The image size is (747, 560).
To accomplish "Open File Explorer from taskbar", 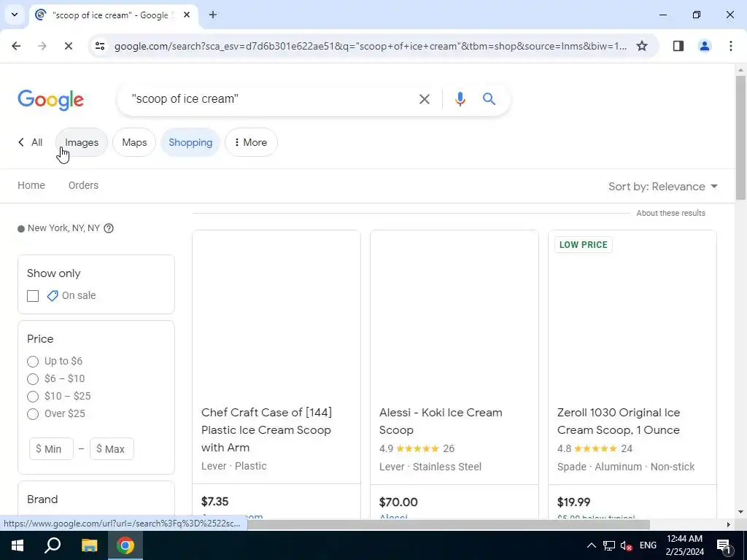I will 89,545.
